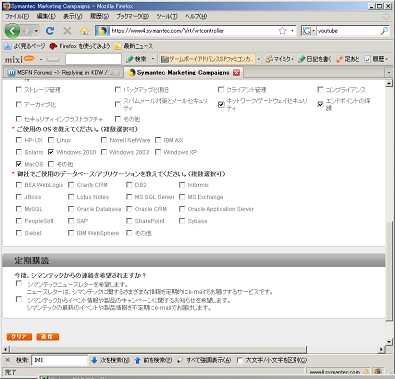This screenshot has width=395, height=379.
Task: Open the ファイル(F) menu
Action: pyautogui.click(x=17, y=16)
